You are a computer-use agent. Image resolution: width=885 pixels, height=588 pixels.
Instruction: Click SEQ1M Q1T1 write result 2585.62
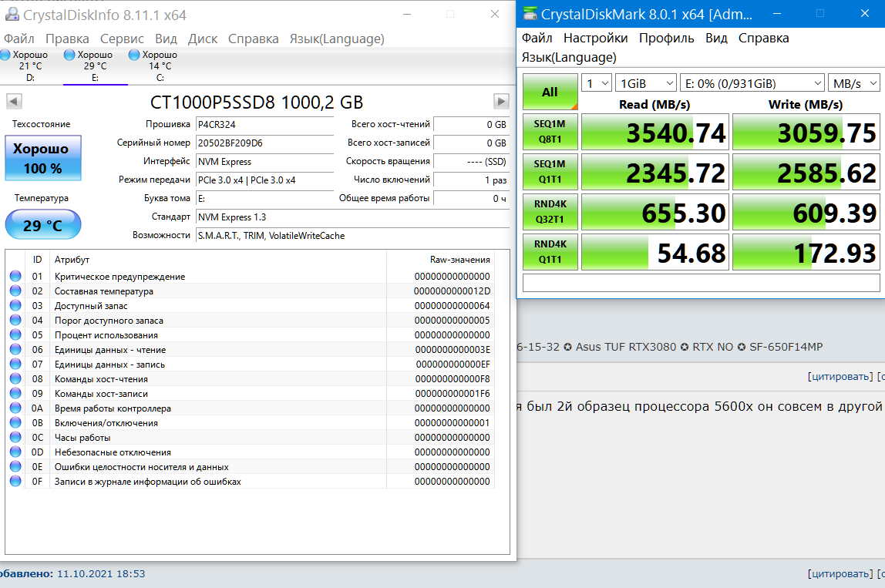click(x=806, y=172)
